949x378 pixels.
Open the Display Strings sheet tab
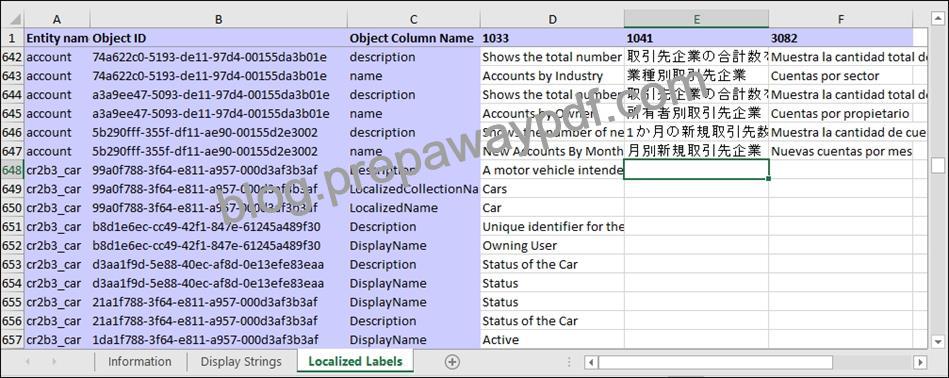241,362
